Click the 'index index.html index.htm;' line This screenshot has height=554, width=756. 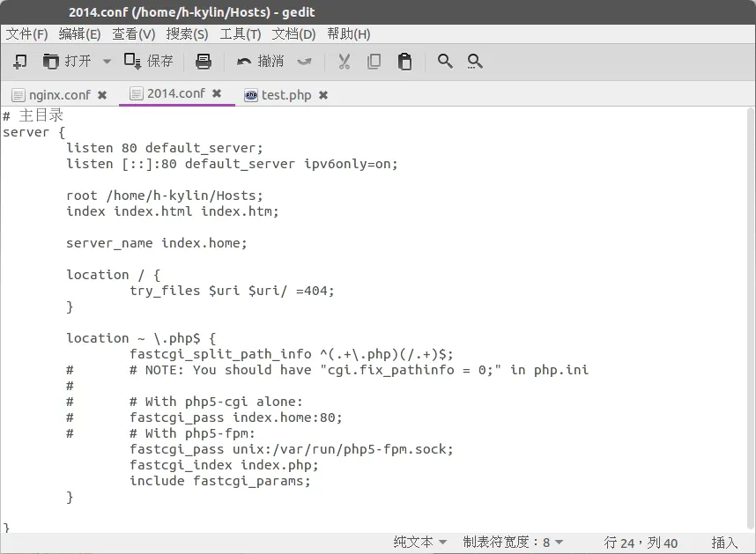pos(172,211)
